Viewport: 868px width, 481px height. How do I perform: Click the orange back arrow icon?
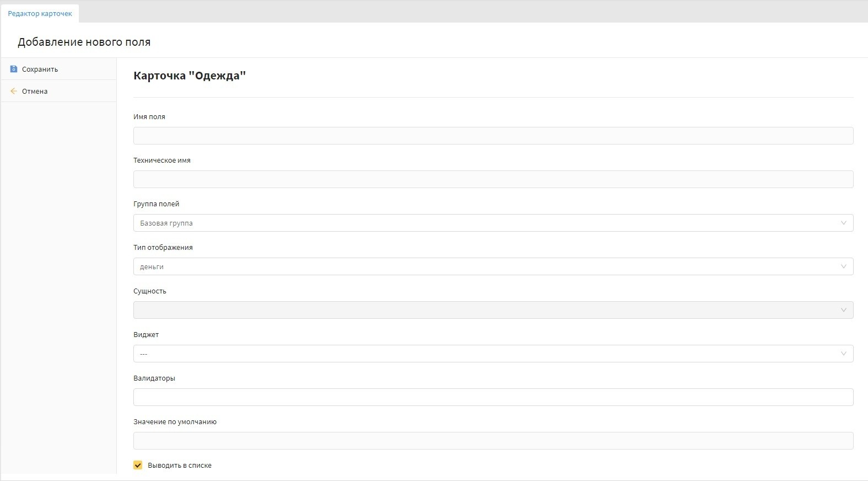tap(14, 91)
